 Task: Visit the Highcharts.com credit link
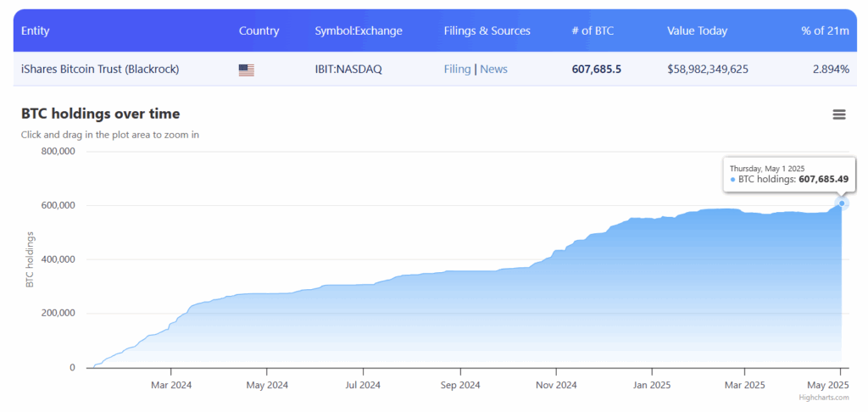pos(822,397)
